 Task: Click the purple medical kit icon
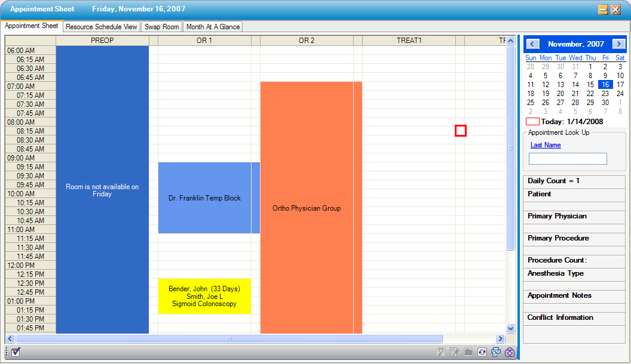coord(510,352)
